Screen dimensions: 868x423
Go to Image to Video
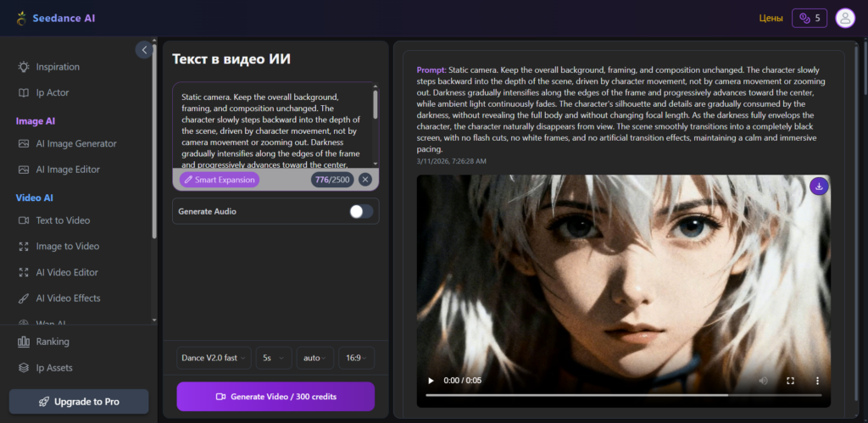click(67, 247)
